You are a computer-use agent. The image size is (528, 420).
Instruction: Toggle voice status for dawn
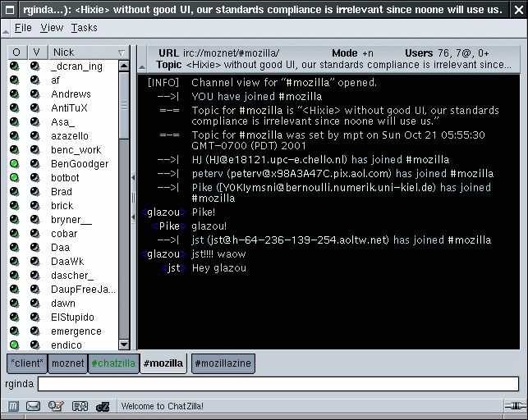[35, 303]
